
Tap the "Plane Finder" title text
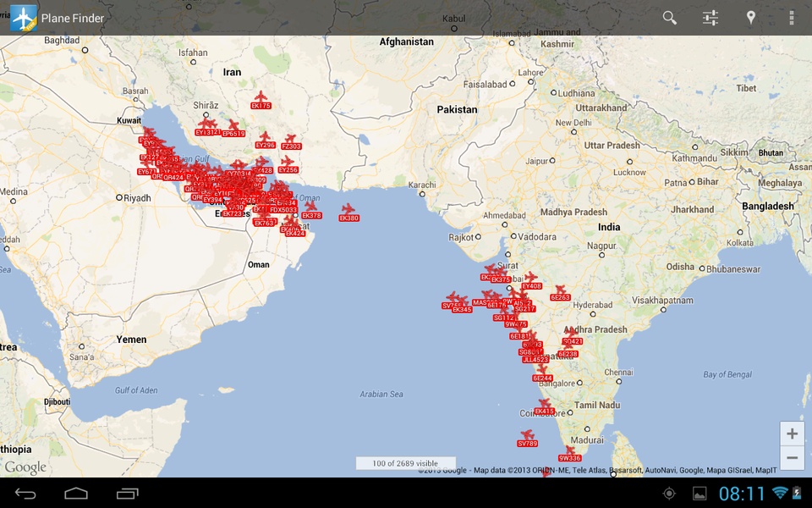click(x=73, y=18)
